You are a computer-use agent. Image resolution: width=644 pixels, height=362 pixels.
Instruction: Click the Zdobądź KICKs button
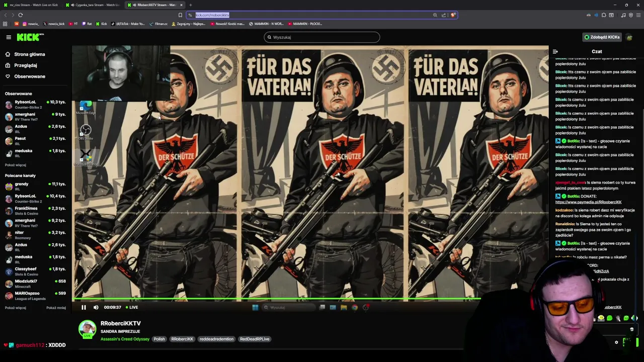[x=602, y=37]
